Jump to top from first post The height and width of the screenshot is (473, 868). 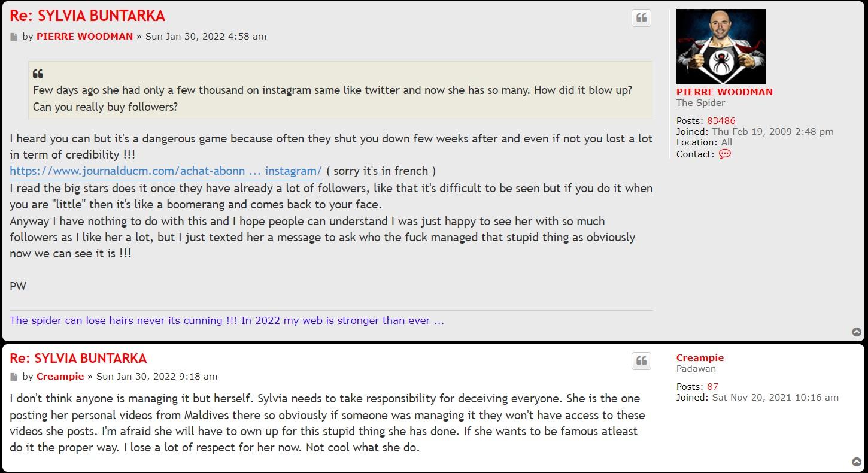click(x=857, y=332)
